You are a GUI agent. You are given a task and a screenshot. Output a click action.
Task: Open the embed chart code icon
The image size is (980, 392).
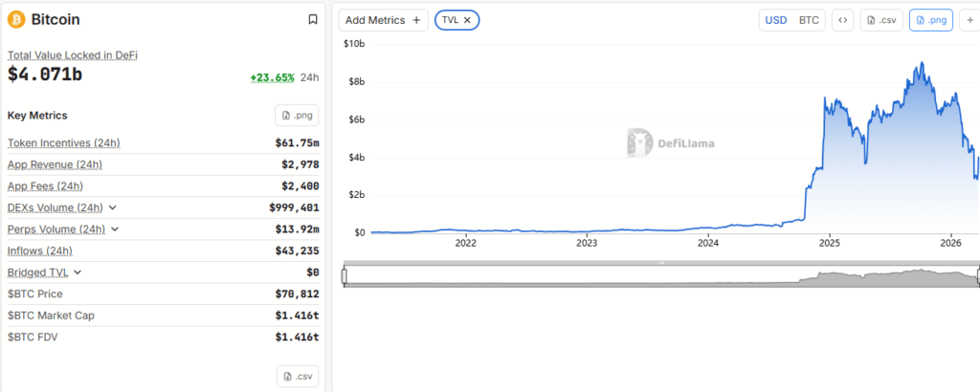[843, 20]
